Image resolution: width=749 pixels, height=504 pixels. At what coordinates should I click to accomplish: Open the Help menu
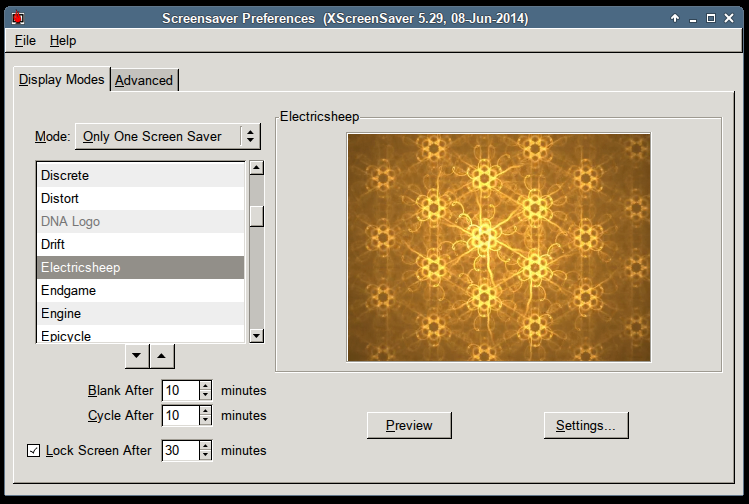coord(63,41)
